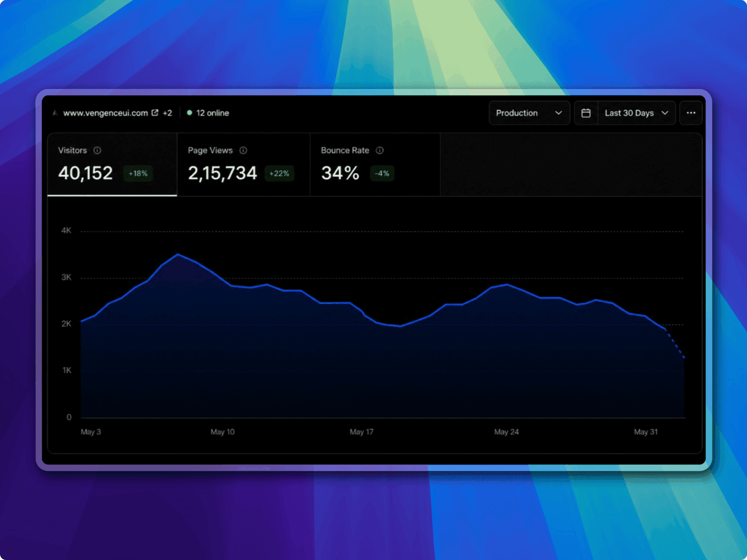
Task: Open the calendar date picker icon
Action: [586, 113]
